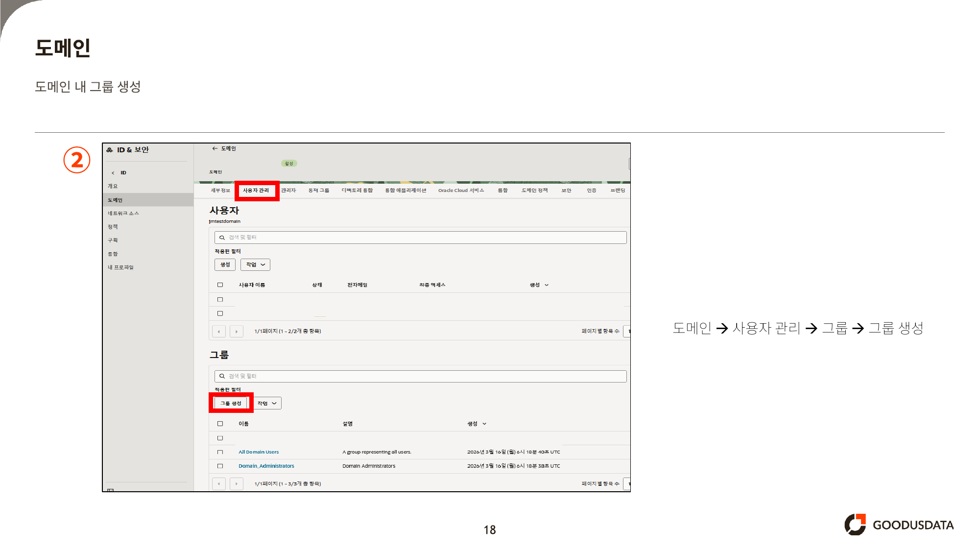This screenshot has height=551, width=980.
Task: Click the 설명 column header in groups
Action: 348,424
